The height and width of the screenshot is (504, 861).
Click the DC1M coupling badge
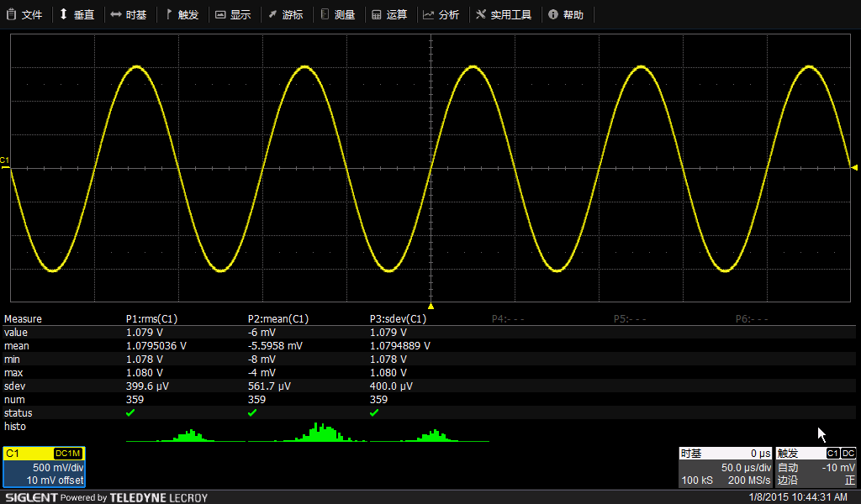[68, 454]
